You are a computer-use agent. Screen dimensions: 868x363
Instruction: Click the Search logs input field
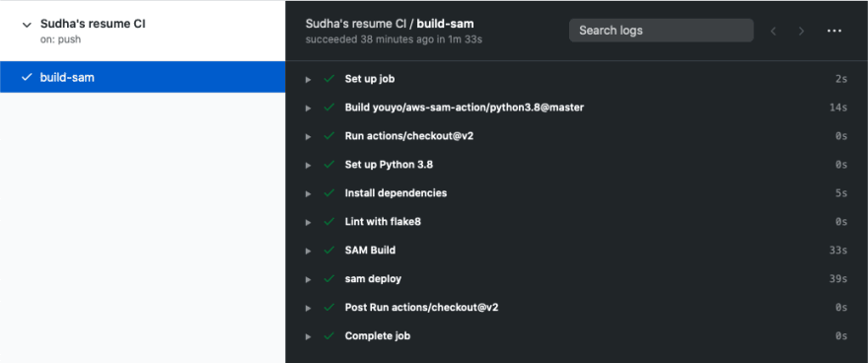661,31
